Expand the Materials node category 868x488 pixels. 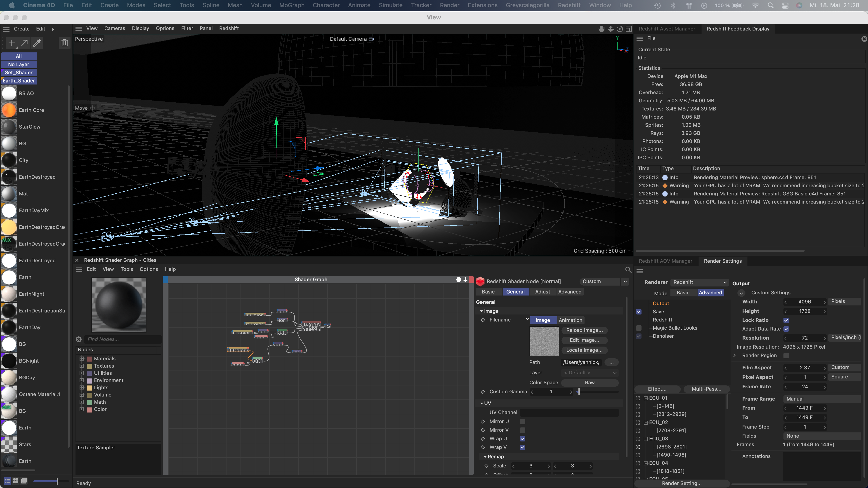click(82, 359)
